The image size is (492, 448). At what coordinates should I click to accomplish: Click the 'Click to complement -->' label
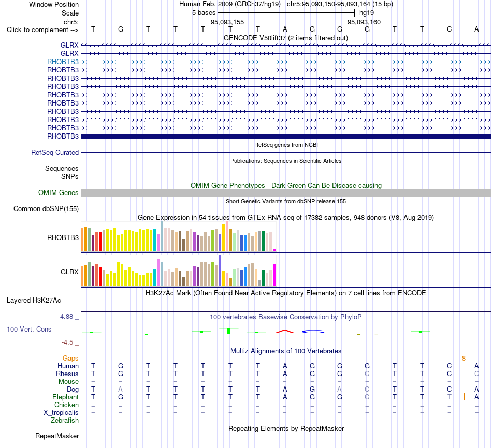pyautogui.click(x=42, y=30)
